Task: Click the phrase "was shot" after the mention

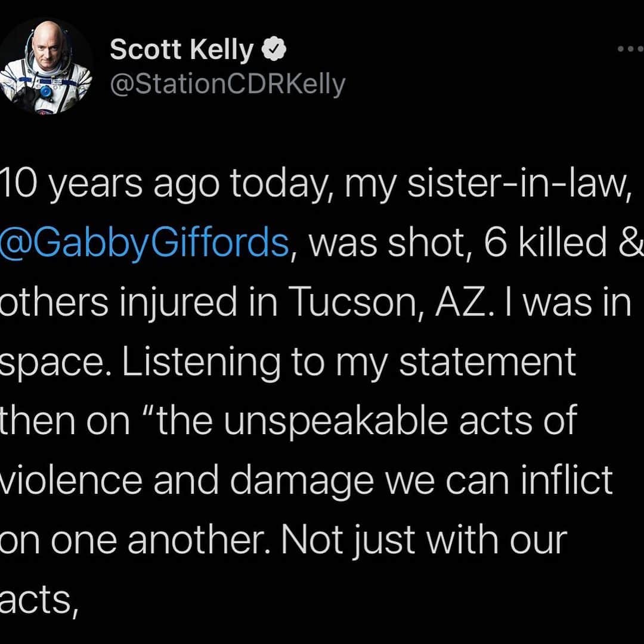Action: pos(389,243)
